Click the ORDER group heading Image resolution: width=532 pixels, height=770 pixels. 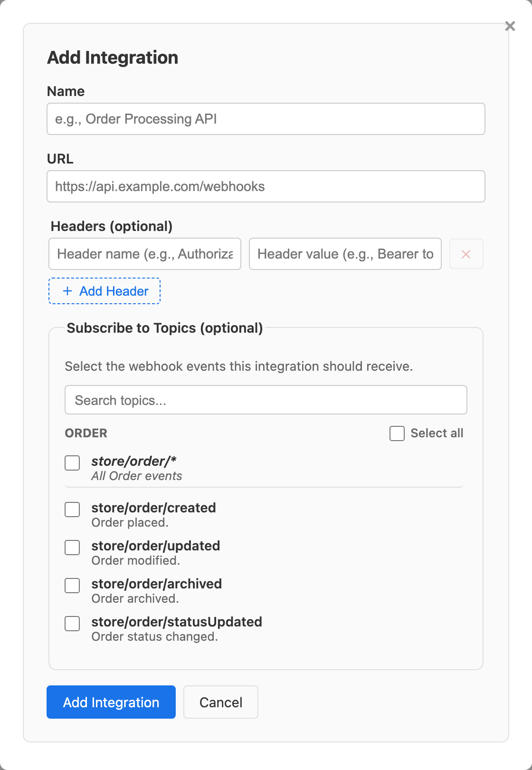tap(86, 433)
